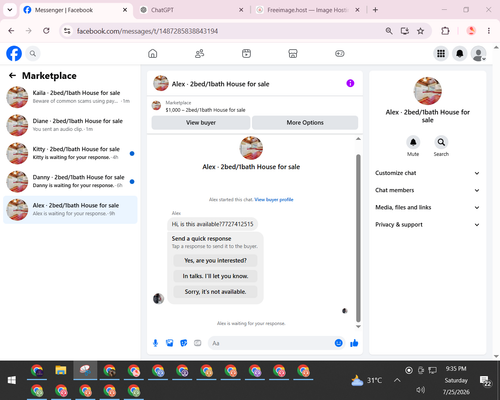Send quick reply Yes, are you interested?
This screenshot has width=500, height=400.
click(215, 261)
